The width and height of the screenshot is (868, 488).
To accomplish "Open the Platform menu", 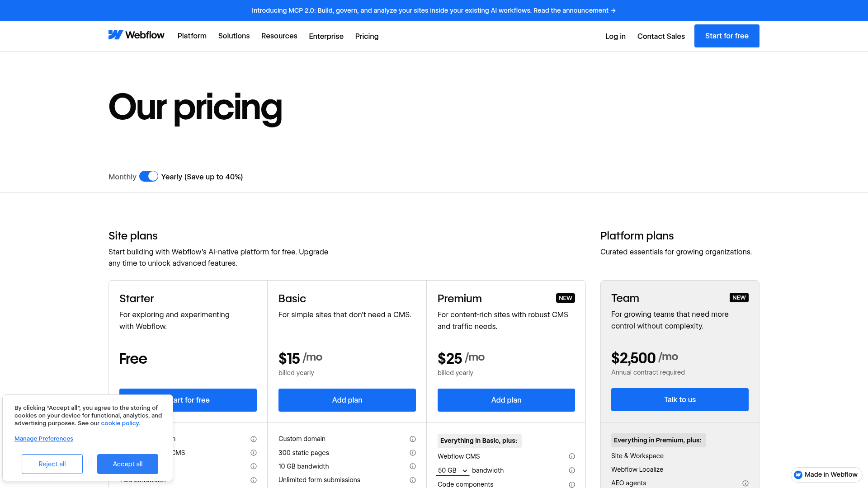I will 192,36.
